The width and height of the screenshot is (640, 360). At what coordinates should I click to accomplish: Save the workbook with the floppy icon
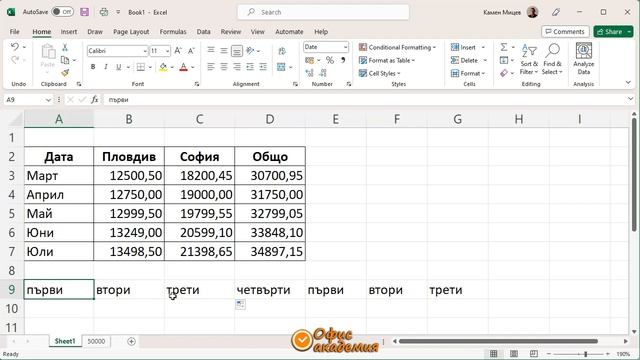(84, 12)
